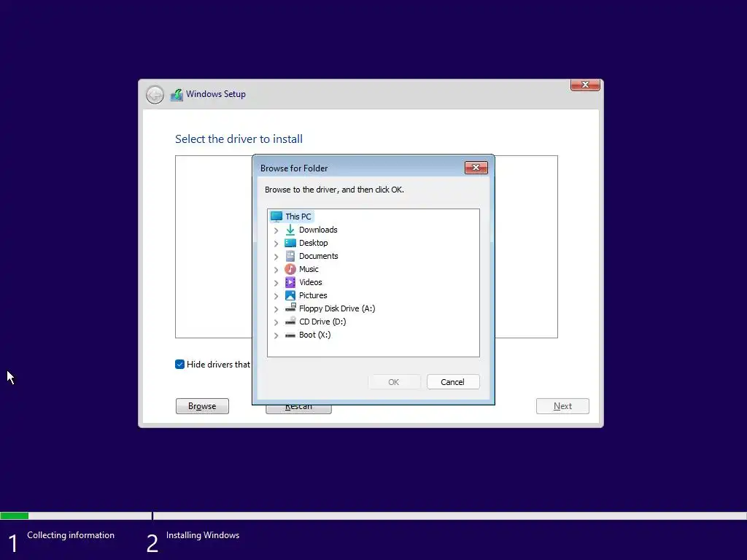Select Boot (X:) text

point(314,335)
